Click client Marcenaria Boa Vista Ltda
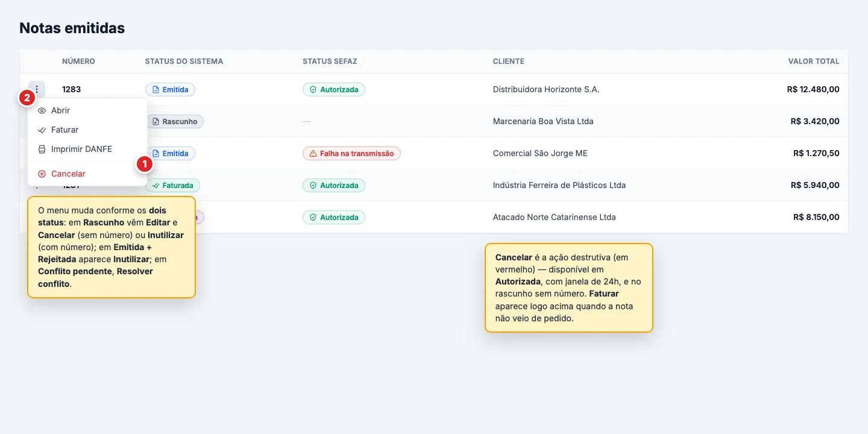The height and width of the screenshot is (434, 868). click(543, 121)
